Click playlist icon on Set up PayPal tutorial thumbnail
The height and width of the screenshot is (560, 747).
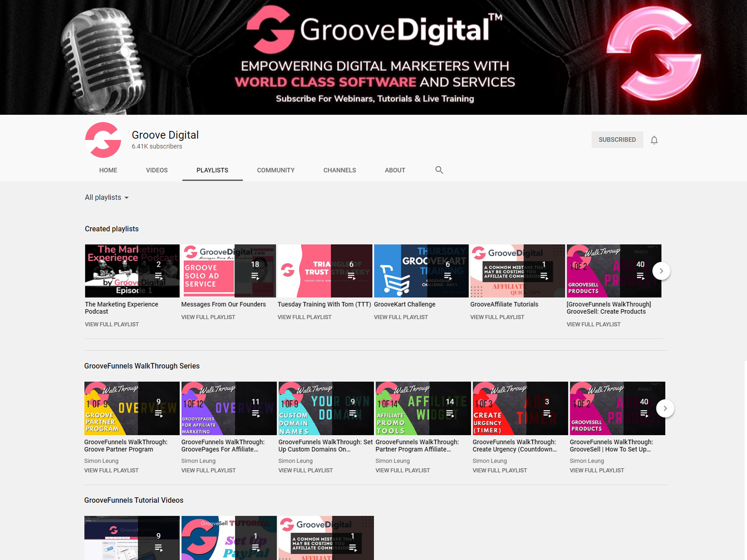tap(256, 548)
